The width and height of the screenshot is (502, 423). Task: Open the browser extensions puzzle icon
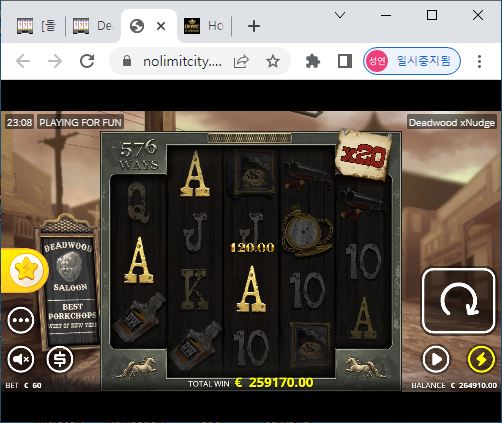click(313, 61)
